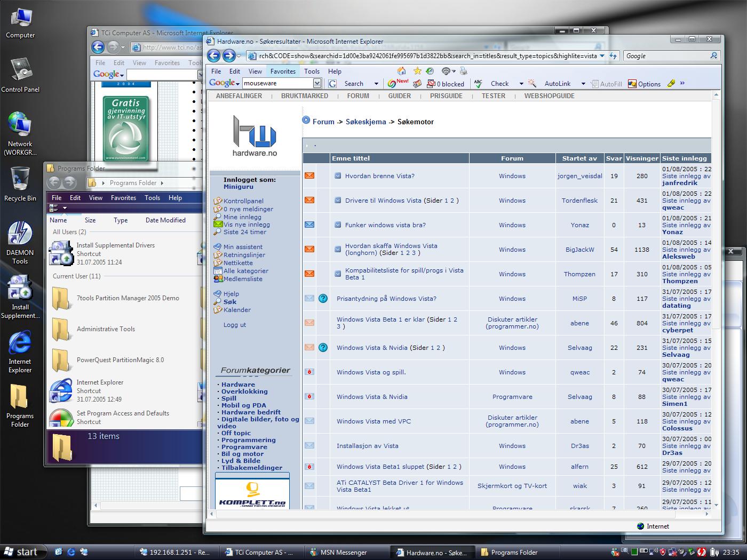Click the Søkeskjema breadcrumb link
This screenshot has height=560, width=747.
[365, 122]
